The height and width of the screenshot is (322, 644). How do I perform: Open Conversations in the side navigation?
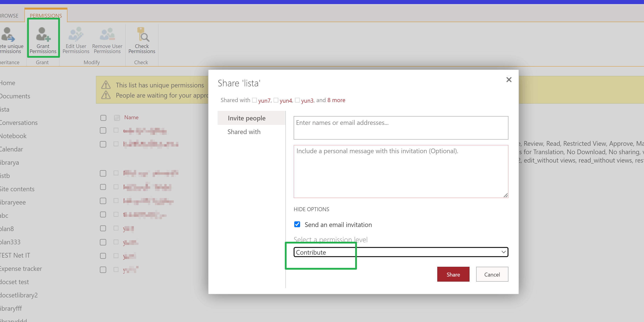19,123
